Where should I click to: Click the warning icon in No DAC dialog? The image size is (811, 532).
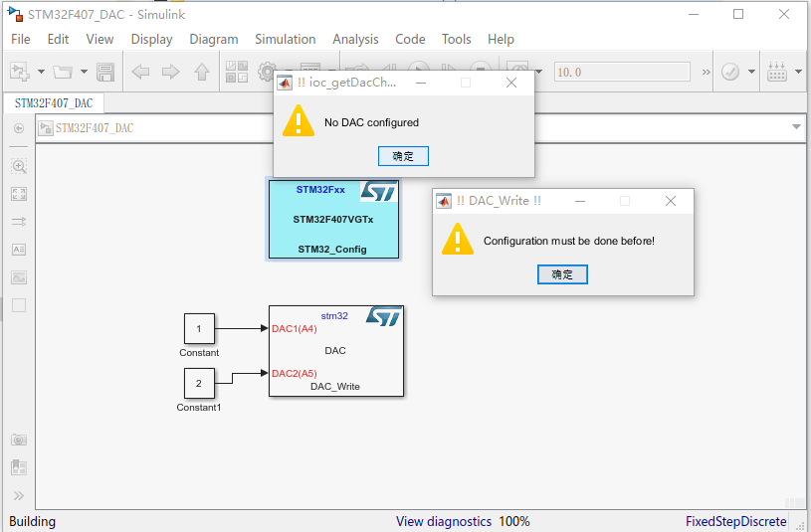pos(299,121)
